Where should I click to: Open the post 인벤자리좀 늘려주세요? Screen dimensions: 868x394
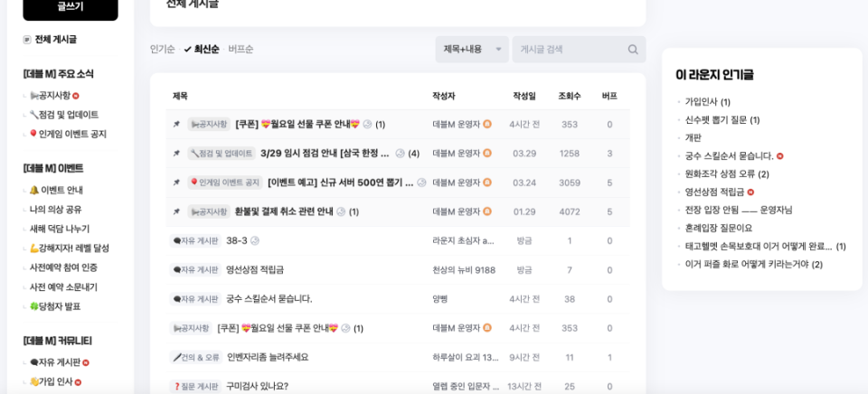point(268,358)
